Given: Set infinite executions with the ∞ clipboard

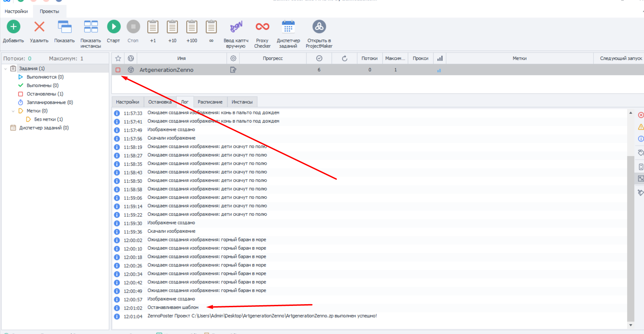Looking at the screenshot, I should click(x=211, y=27).
